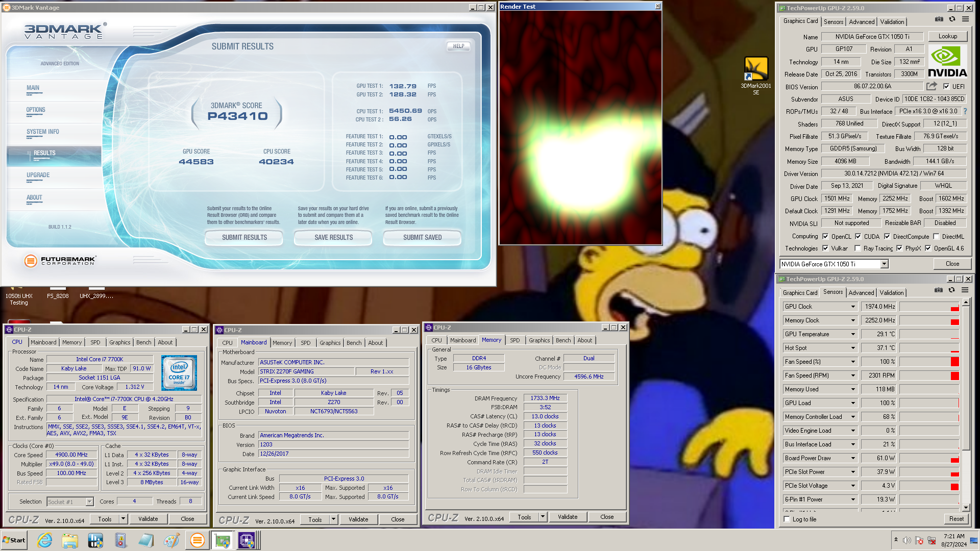Viewport: 980px width, 551px height.
Task: Click the Lookup button in GPU-Z
Action: click(x=947, y=36)
